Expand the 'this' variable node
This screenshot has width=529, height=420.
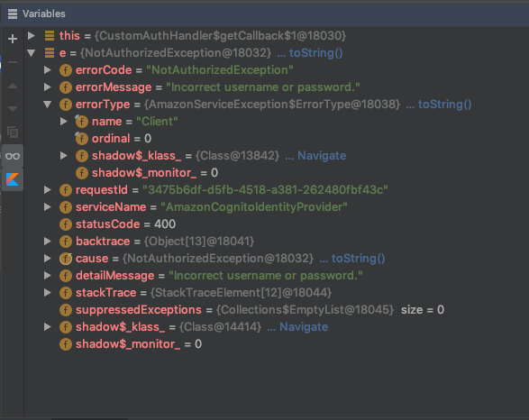click(32, 35)
